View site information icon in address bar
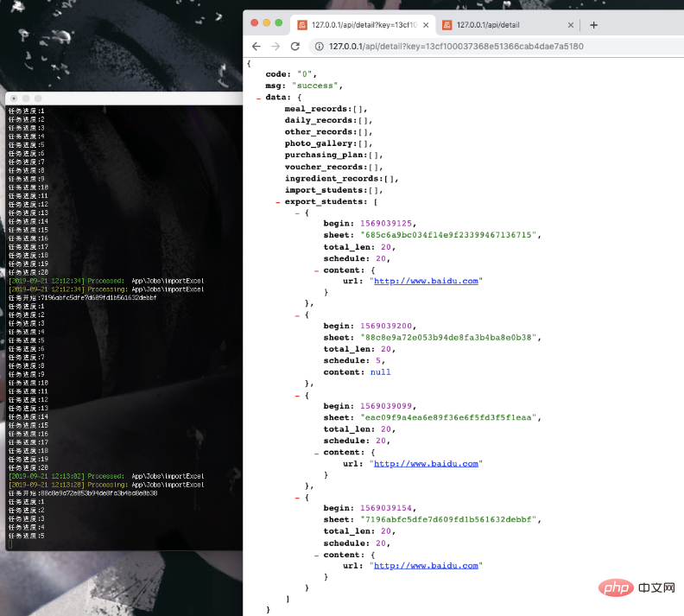Screen dimensions: 684x616 (319, 46)
